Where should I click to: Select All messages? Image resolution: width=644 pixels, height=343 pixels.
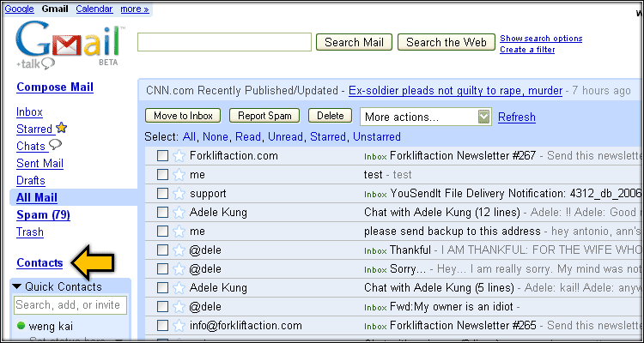tap(189, 136)
